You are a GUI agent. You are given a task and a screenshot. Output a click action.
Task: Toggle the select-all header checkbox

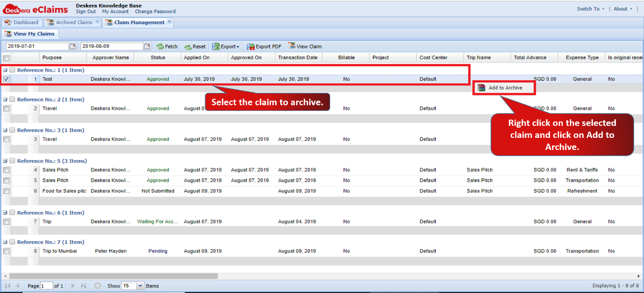pos(6,58)
